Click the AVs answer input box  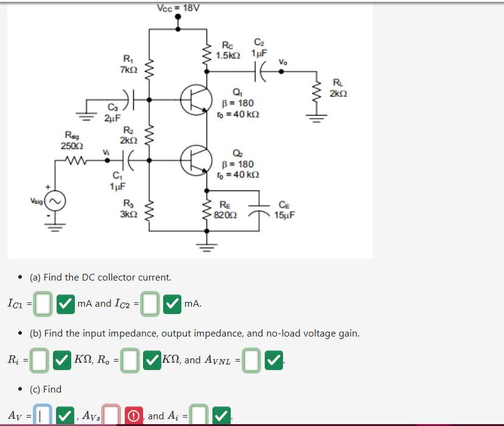tap(110, 416)
